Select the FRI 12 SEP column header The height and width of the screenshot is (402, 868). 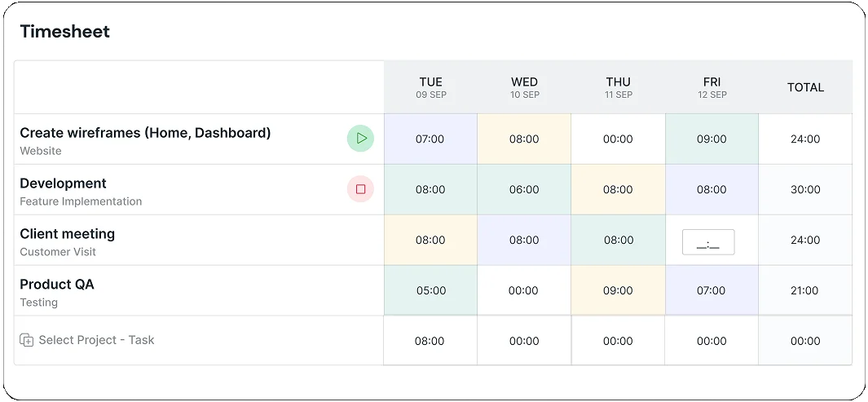coord(712,87)
